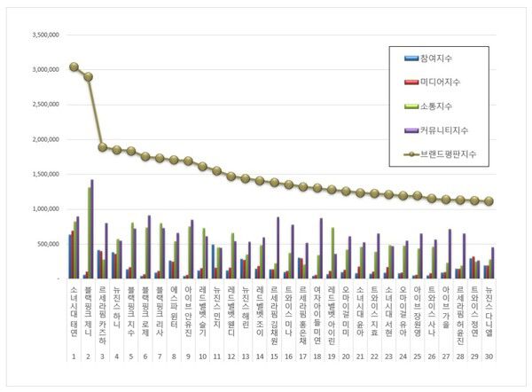
Task: Select the last line marker at rank 30
Action: click(x=489, y=201)
